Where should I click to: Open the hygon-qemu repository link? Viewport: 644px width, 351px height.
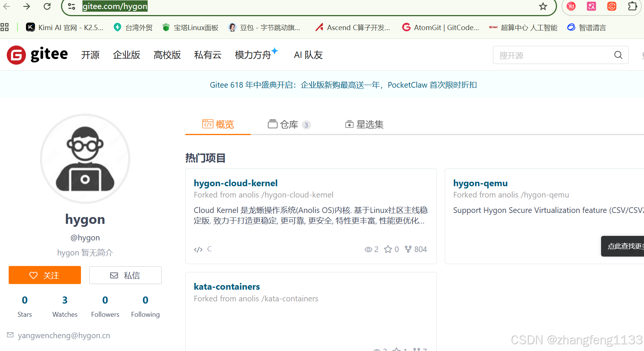coord(481,183)
